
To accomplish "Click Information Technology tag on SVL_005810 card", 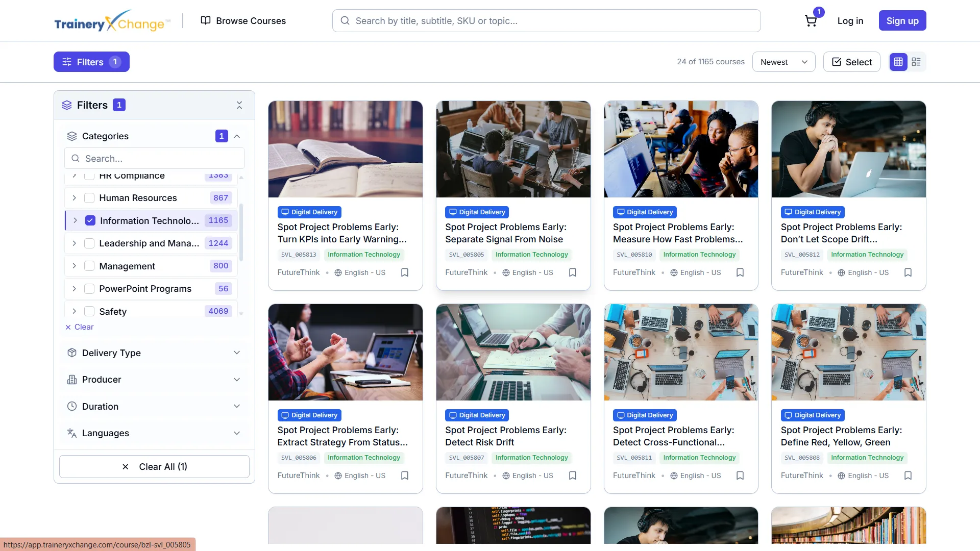I will click(x=699, y=255).
